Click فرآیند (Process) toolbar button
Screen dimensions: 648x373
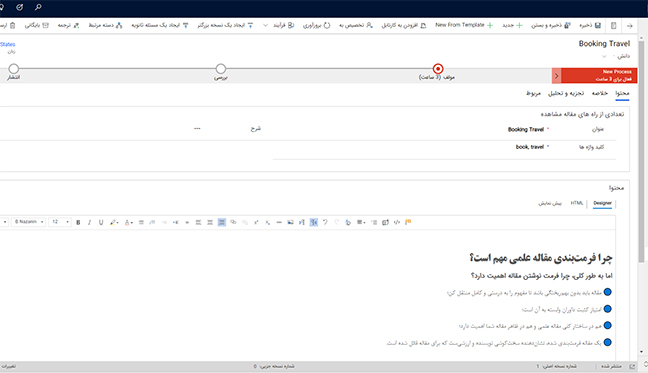284,25
